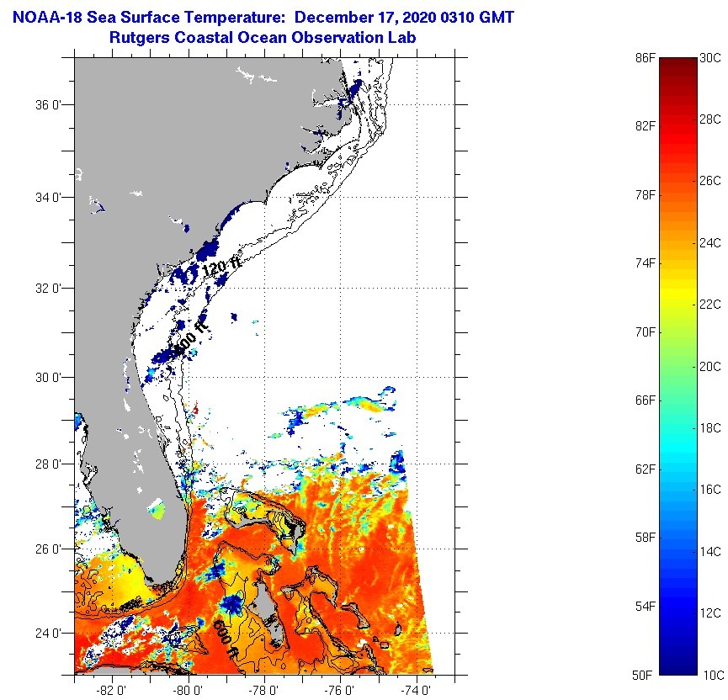Click the NOAA-18 Sea Surface Temperature title
Viewport: 728px width, 700px height.
click(x=263, y=17)
